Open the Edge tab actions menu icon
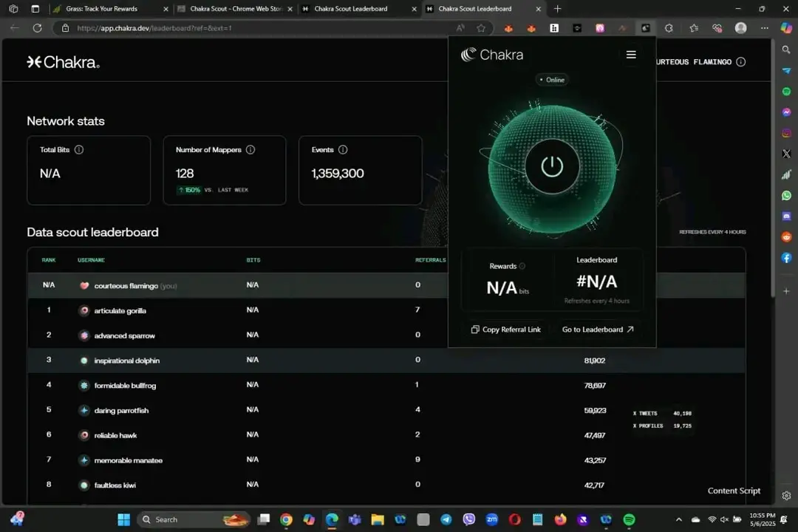The width and height of the screenshot is (798, 532). coord(35,9)
